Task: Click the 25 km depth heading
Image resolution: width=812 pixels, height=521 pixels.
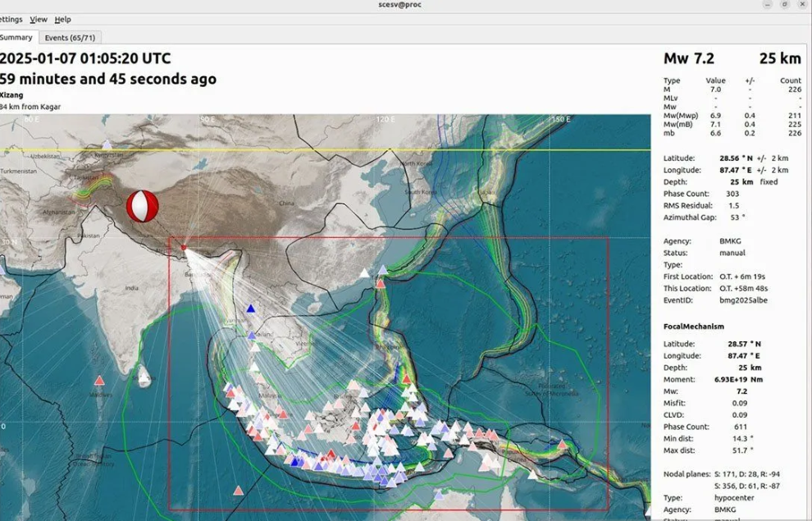Action: click(x=779, y=58)
